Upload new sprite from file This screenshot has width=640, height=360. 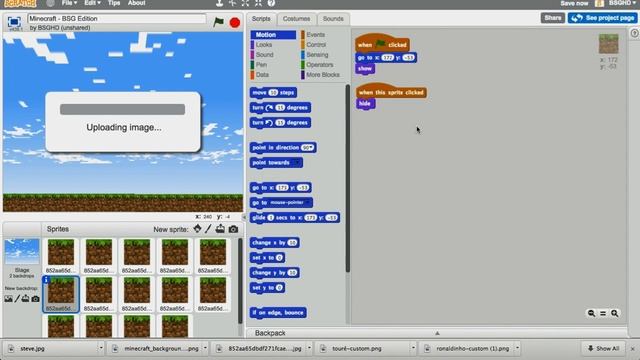[220, 229]
